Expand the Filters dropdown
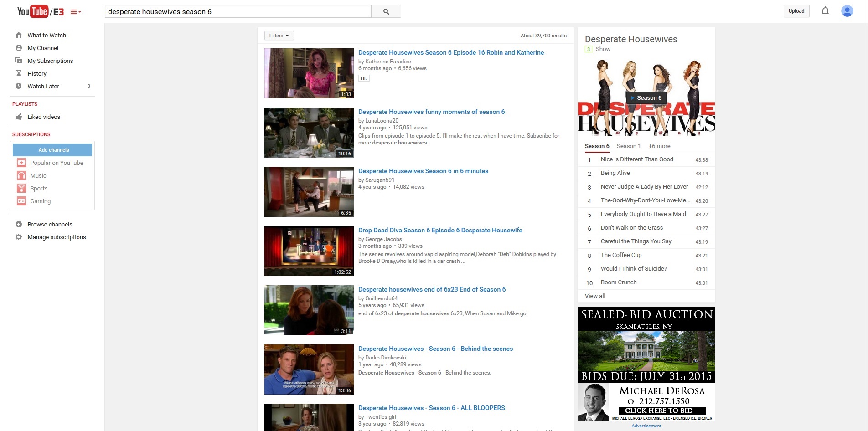Screen dimensions: 868x431 [x=279, y=36]
